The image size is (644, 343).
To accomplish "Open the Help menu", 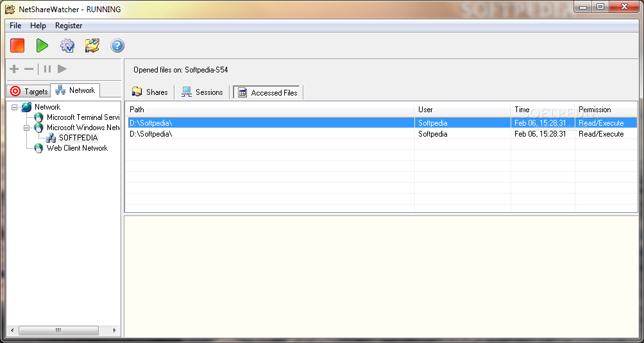I will click(38, 26).
